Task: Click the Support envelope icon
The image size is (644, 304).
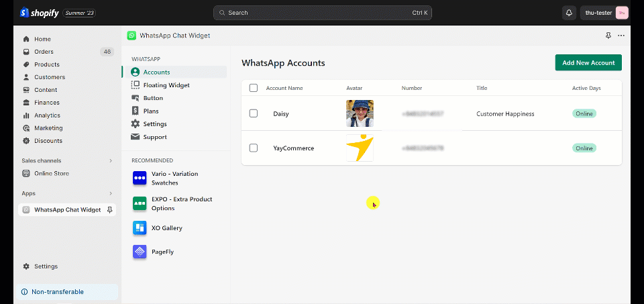Action: tap(135, 137)
